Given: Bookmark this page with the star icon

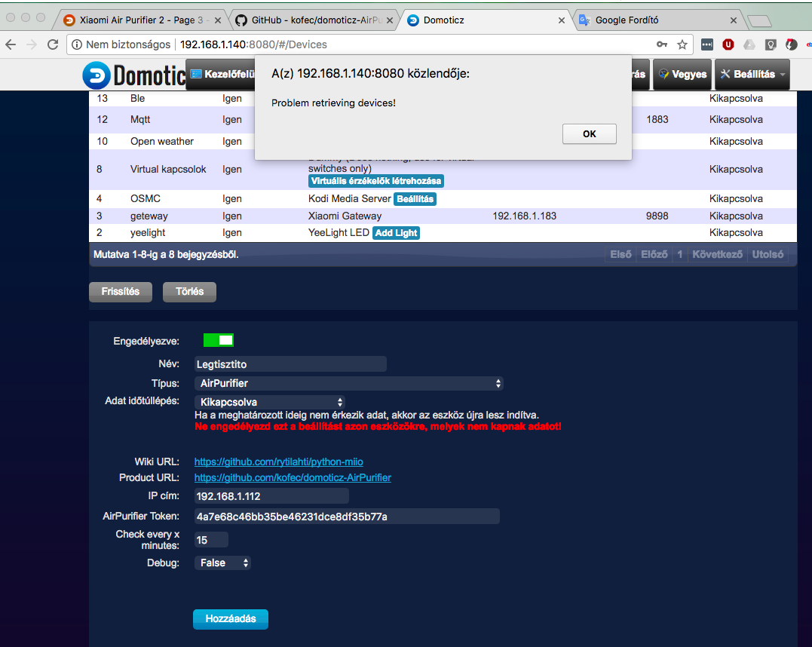Looking at the screenshot, I should [682, 44].
